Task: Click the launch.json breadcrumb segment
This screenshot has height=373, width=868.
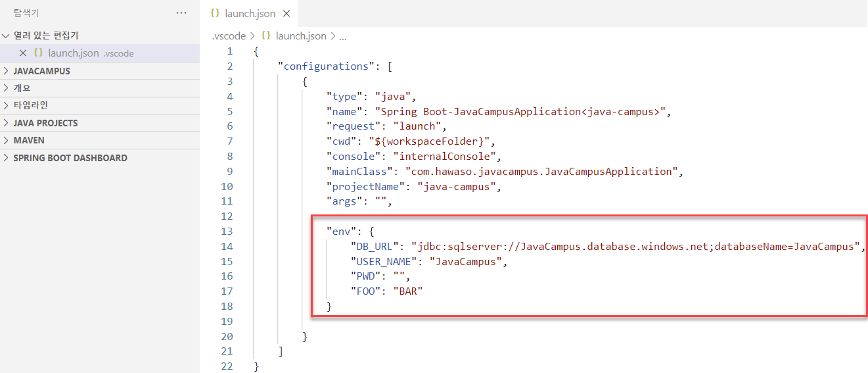Action: coord(300,36)
